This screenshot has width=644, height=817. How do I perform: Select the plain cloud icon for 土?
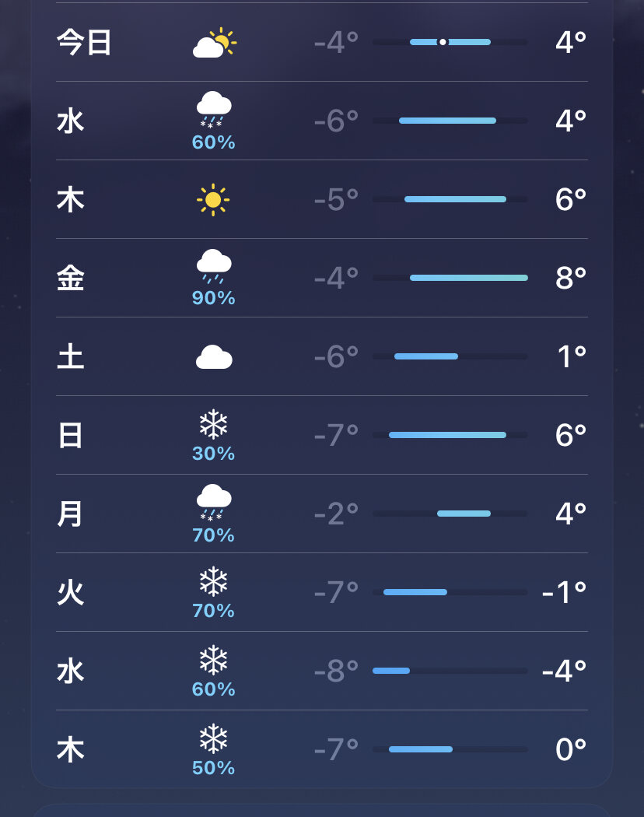214,357
